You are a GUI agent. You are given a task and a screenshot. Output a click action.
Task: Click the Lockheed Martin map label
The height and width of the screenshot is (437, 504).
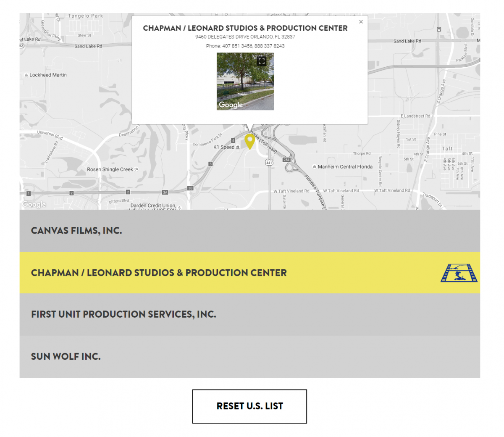point(48,75)
